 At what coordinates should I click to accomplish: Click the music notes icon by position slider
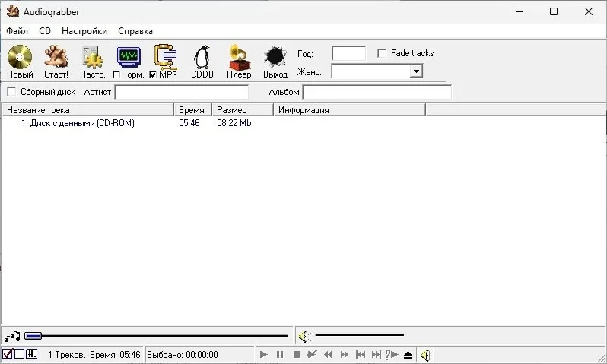12,336
